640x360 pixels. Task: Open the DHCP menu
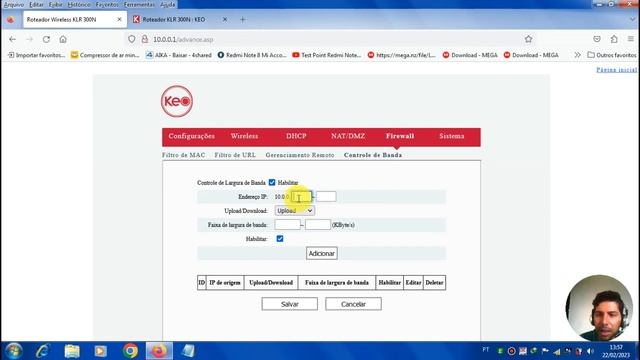click(x=296, y=136)
